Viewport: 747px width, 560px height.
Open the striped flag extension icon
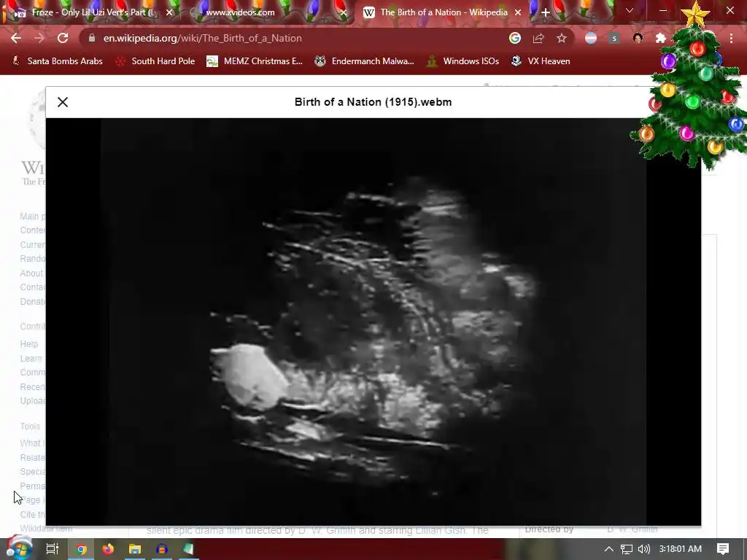tap(591, 38)
